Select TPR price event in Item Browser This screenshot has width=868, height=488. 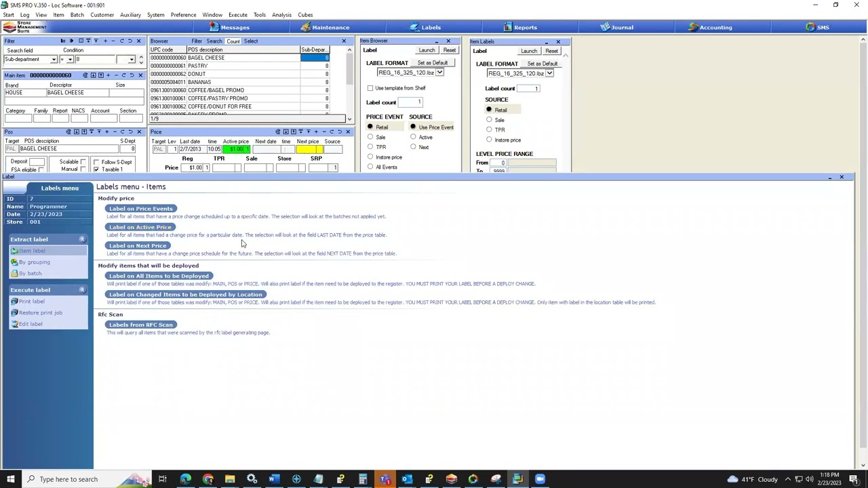point(370,147)
